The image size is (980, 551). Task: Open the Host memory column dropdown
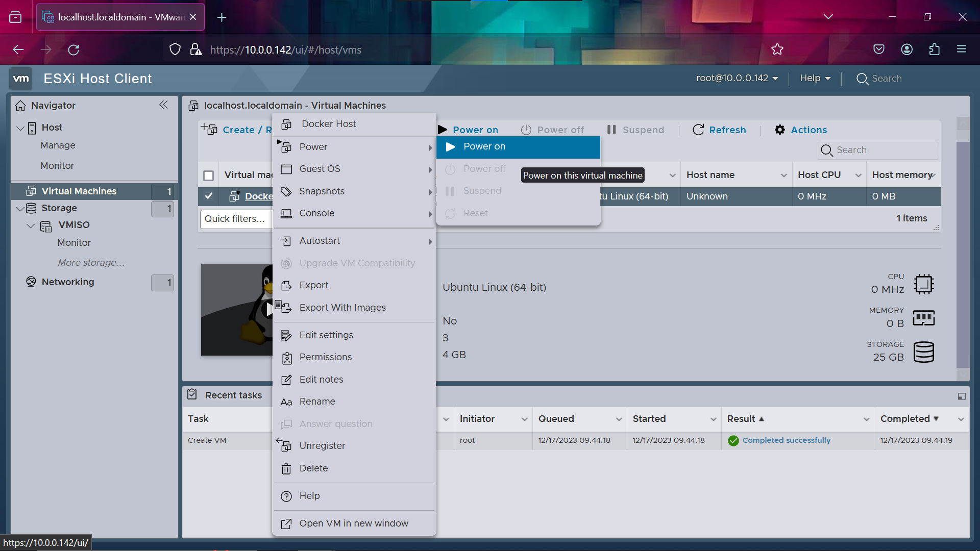pyautogui.click(x=934, y=176)
